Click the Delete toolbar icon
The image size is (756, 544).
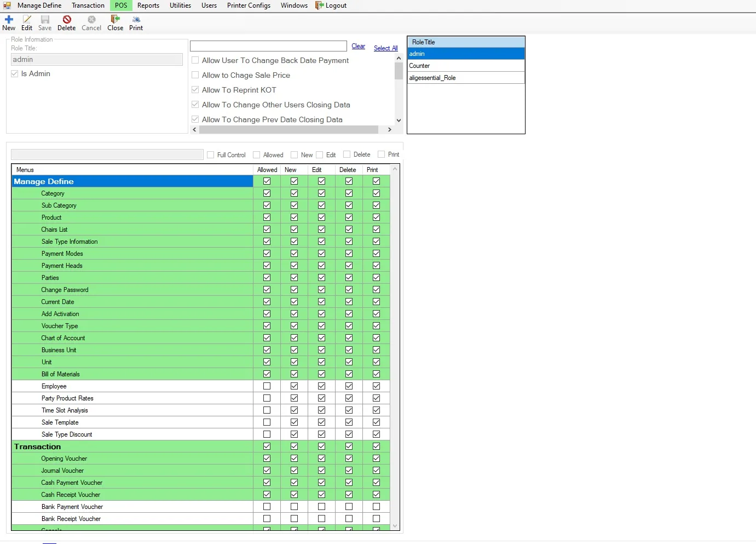[x=67, y=20]
